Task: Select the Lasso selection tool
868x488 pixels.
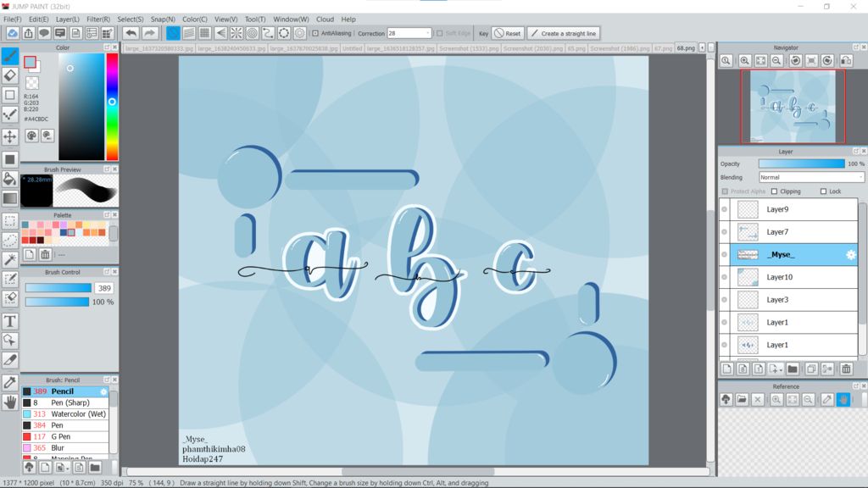Action: click(10, 240)
